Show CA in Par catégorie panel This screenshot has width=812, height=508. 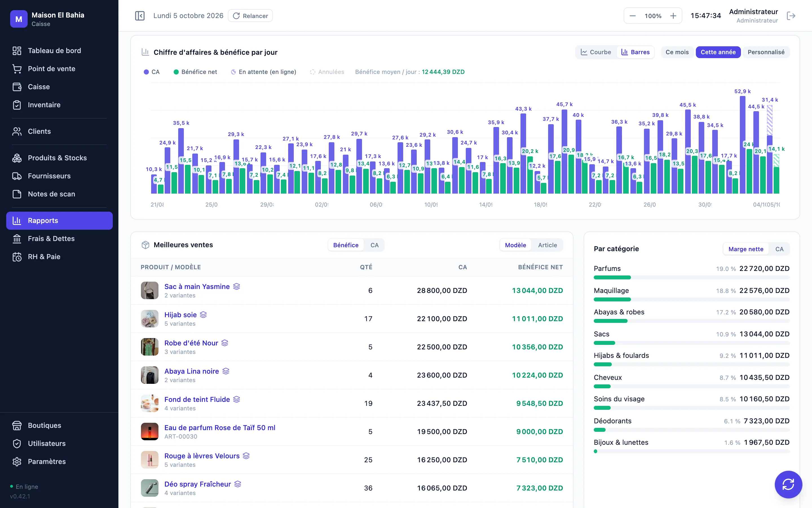click(779, 249)
